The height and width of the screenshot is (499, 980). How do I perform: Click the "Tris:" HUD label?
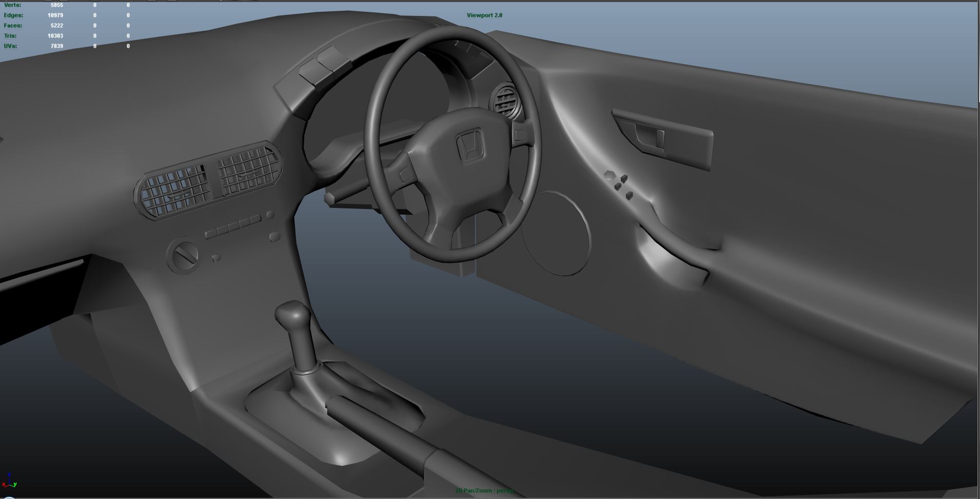(10, 36)
